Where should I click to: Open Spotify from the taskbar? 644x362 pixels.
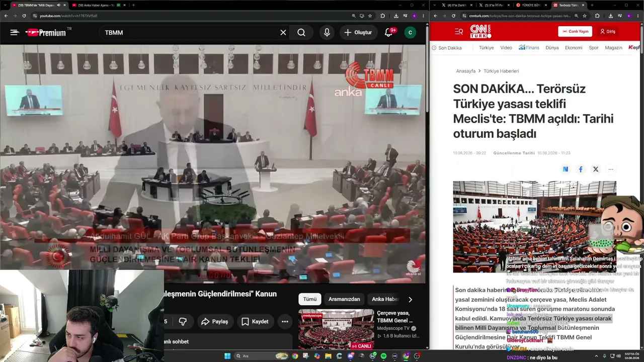tap(384, 356)
